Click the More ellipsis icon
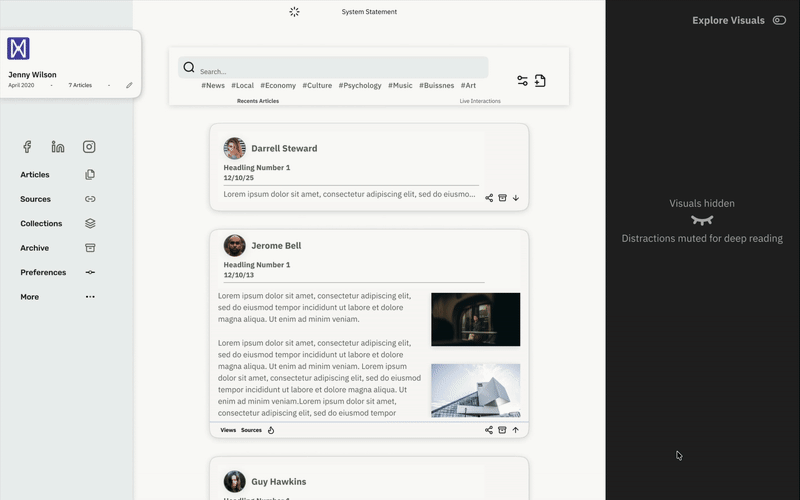The height and width of the screenshot is (500, 800). 90,297
